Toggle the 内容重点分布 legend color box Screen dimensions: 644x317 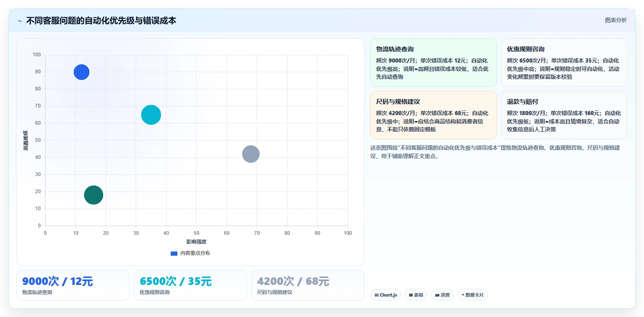174,253
